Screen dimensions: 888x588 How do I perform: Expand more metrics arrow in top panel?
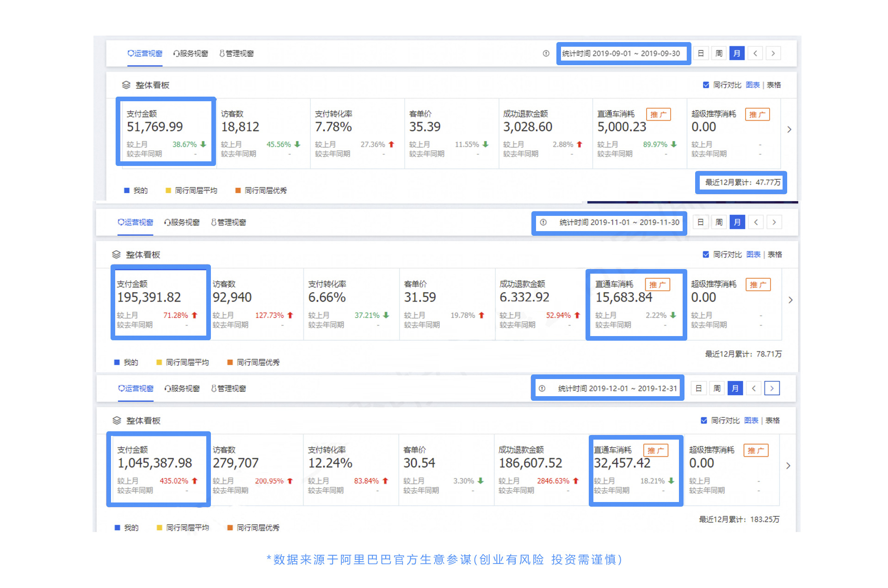[789, 129]
